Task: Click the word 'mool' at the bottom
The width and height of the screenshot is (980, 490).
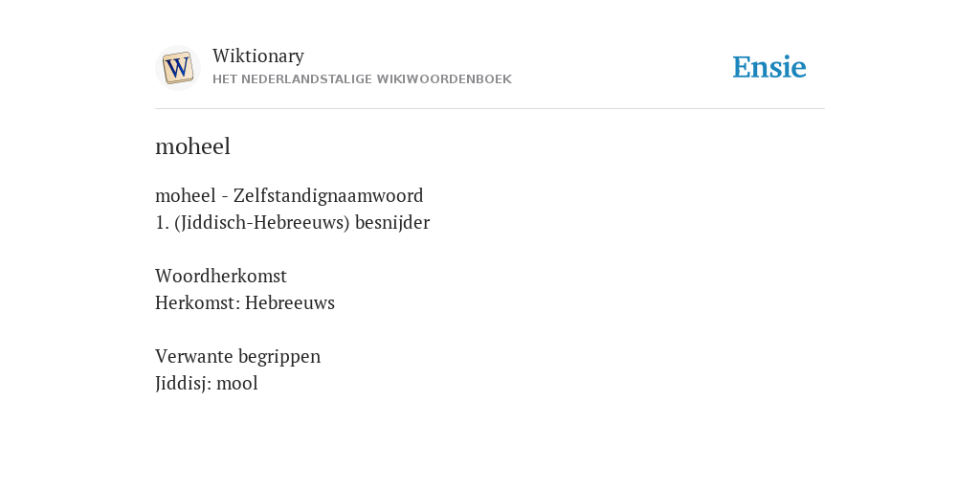Action: pyautogui.click(x=237, y=383)
